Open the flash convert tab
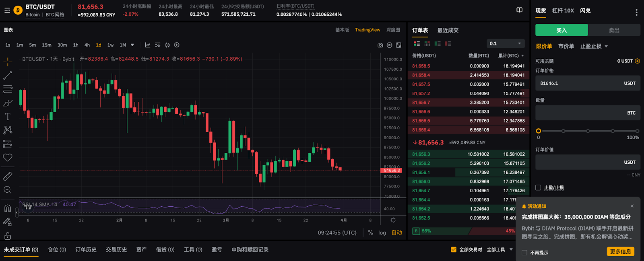The image size is (644, 261). pos(585,10)
